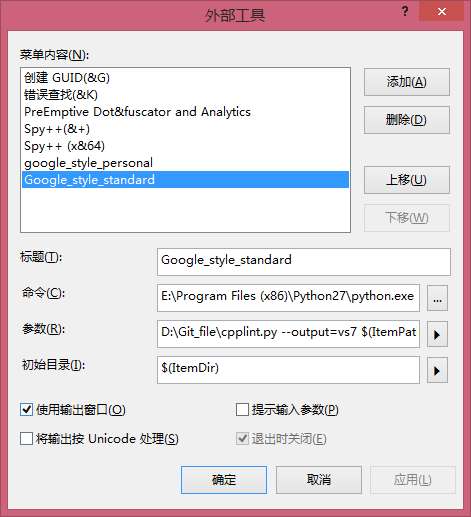Open the help question mark icon
This screenshot has width=471, height=517.
click(405, 12)
